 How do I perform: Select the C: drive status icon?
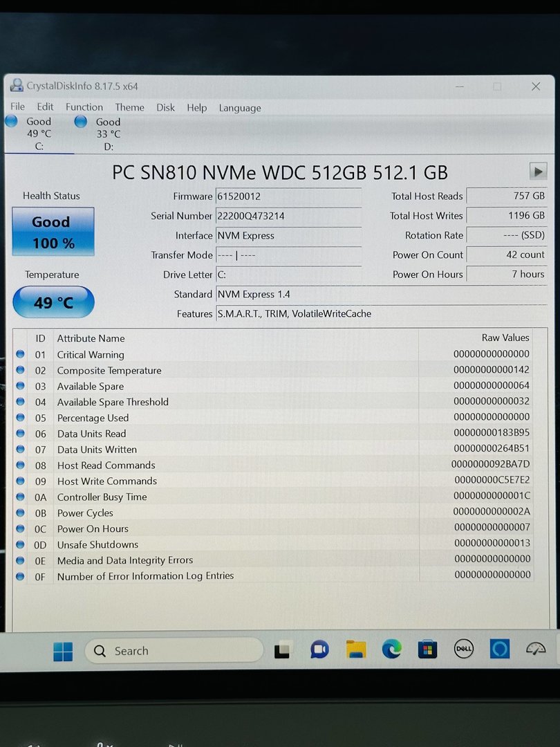pos(12,122)
